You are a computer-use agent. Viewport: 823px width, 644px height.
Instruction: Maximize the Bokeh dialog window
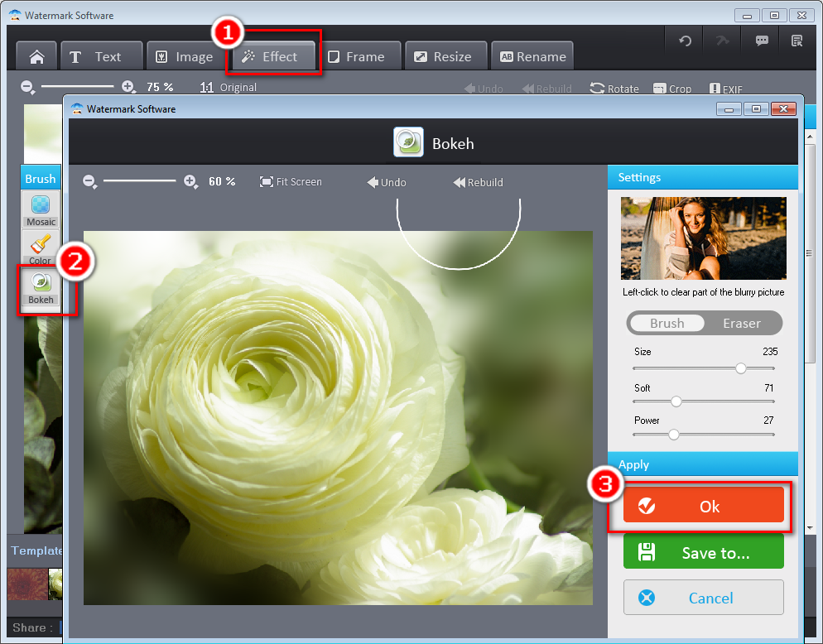coord(756,108)
